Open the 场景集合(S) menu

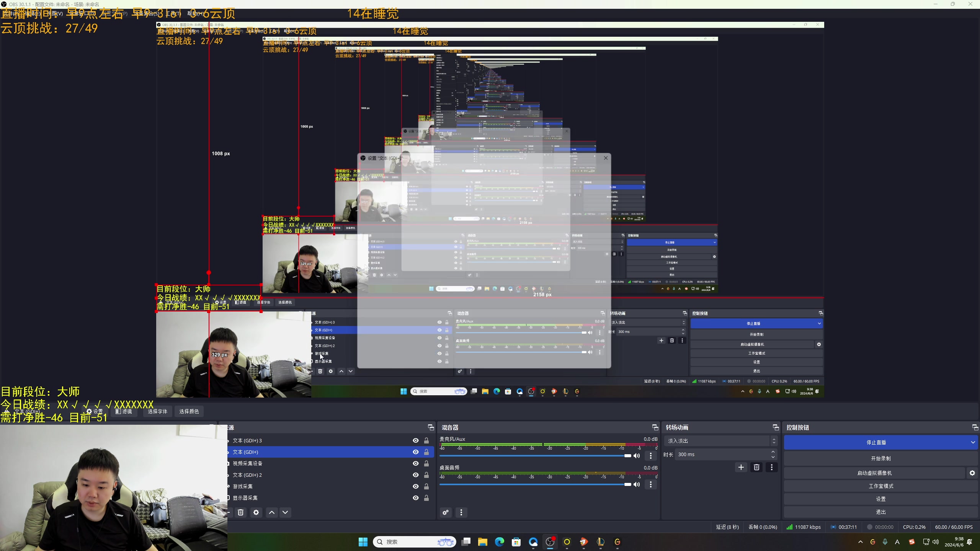coord(146,13)
